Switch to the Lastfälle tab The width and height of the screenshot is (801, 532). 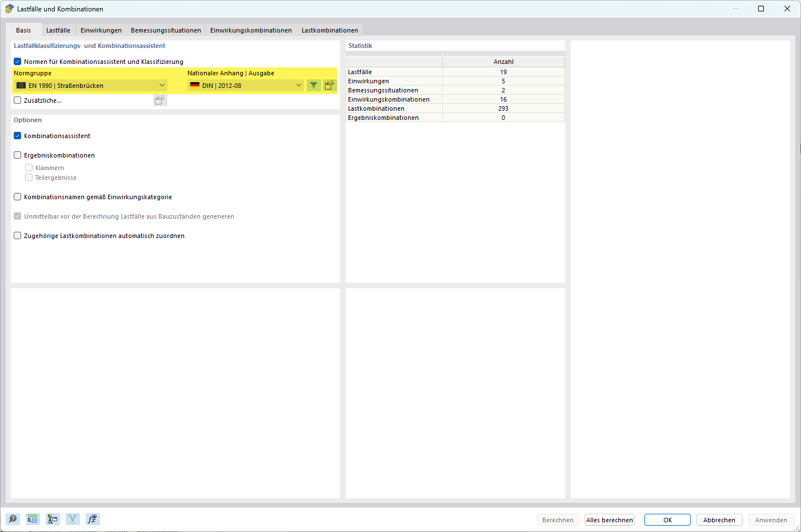point(58,30)
